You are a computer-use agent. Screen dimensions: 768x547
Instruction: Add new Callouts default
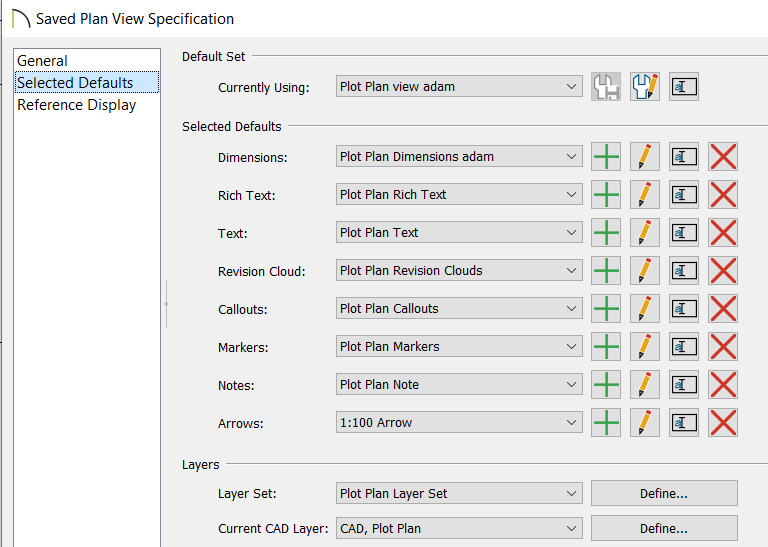(606, 309)
